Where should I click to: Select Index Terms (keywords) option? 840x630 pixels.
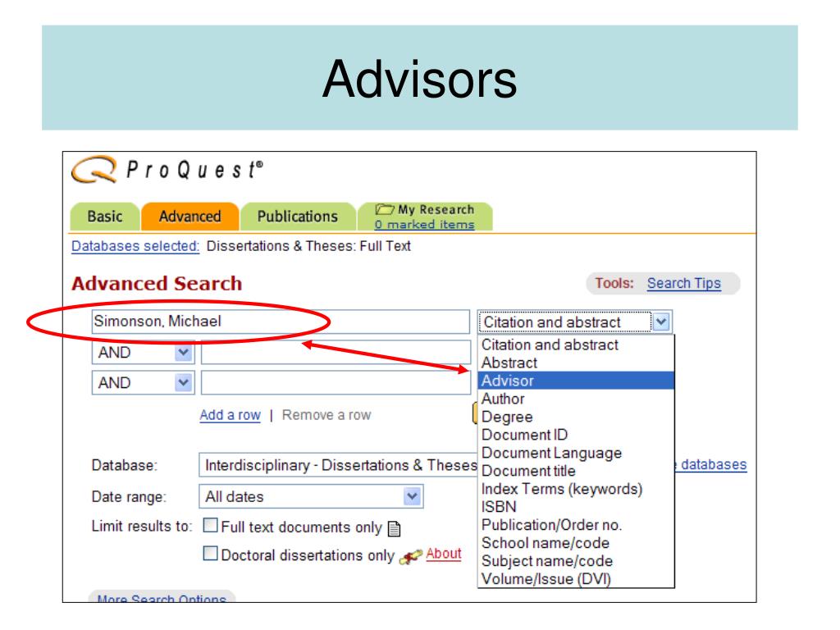[x=575, y=489]
